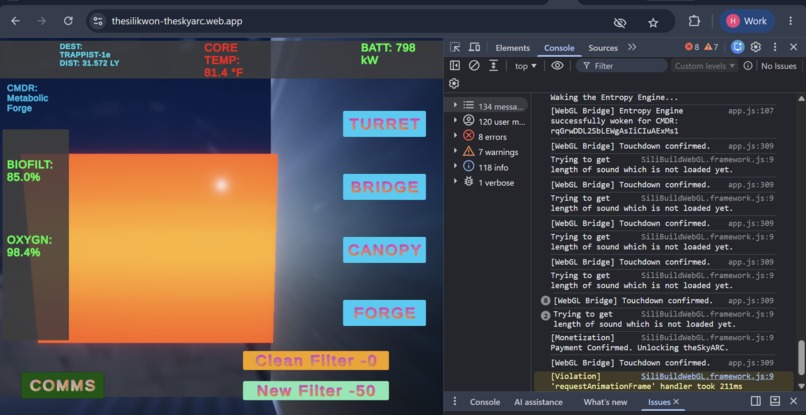Open the Sources tab

603,48
